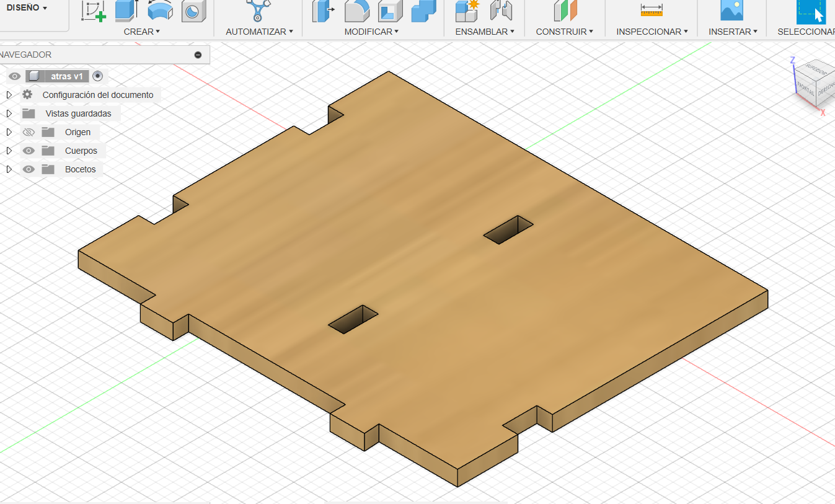The image size is (835, 504).
Task: Select the Origen label in browser
Action: [x=77, y=132]
